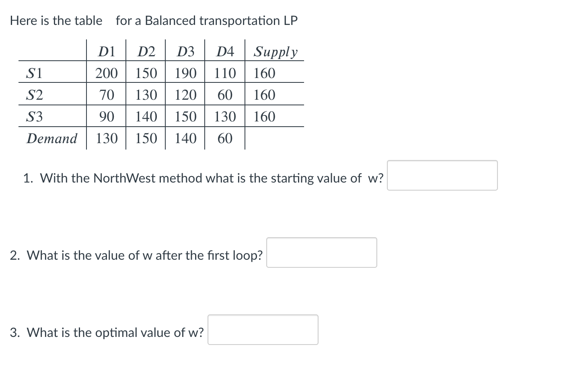Select the D1 column header
The image size is (588, 390).
pyautogui.click(x=106, y=51)
